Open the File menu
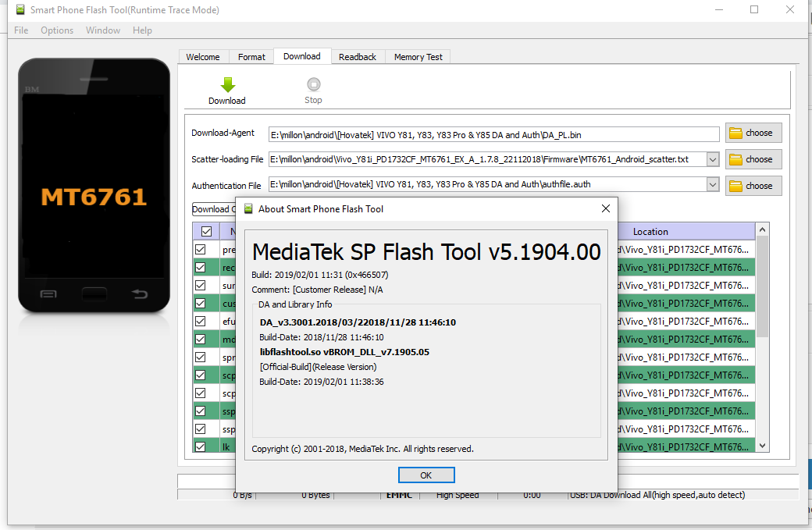The height and width of the screenshot is (530, 812). coord(21,30)
